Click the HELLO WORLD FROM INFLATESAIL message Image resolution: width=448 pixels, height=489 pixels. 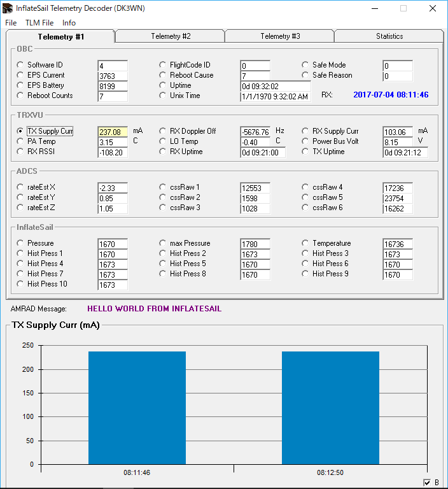click(155, 309)
